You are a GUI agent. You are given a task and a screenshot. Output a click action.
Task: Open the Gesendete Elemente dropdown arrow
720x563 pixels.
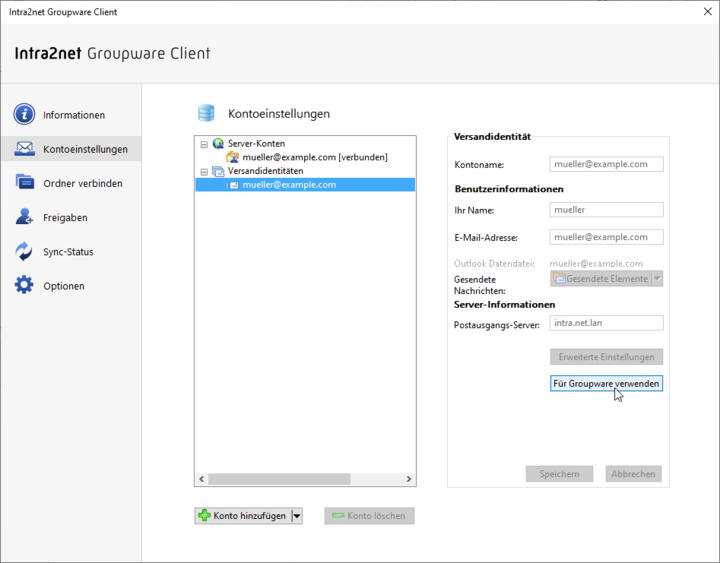[x=658, y=279]
